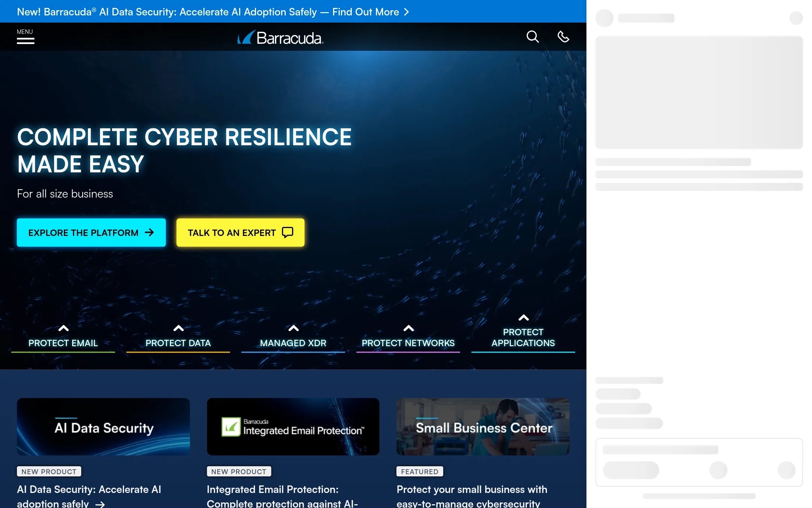This screenshot has height=508, width=812.
Task: Click the Barracuda logo
Action: [x=280, y=37]
